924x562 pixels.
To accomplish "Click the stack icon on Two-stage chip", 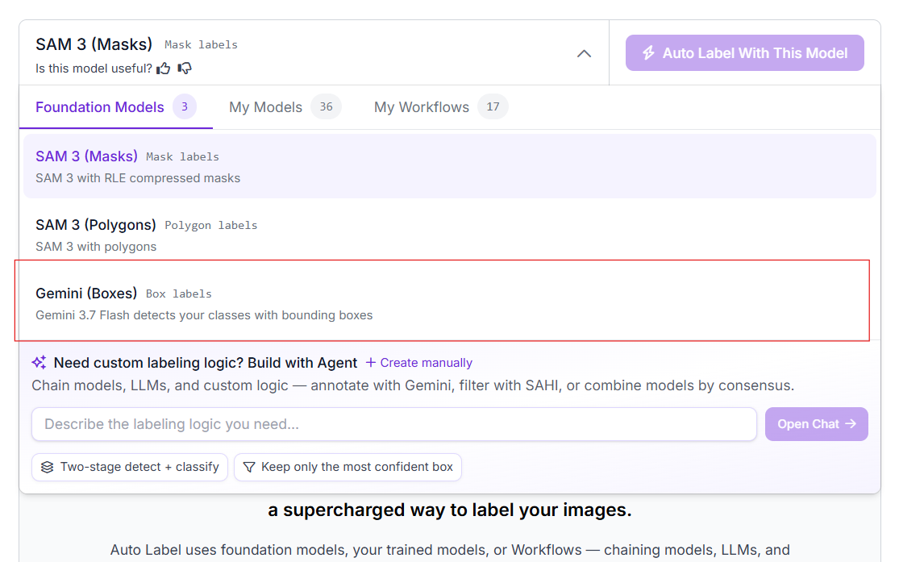I will click(47, 467).
